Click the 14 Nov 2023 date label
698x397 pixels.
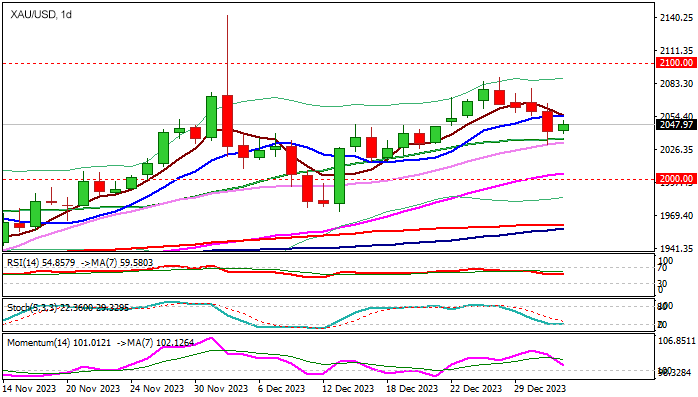click(29, 389)
